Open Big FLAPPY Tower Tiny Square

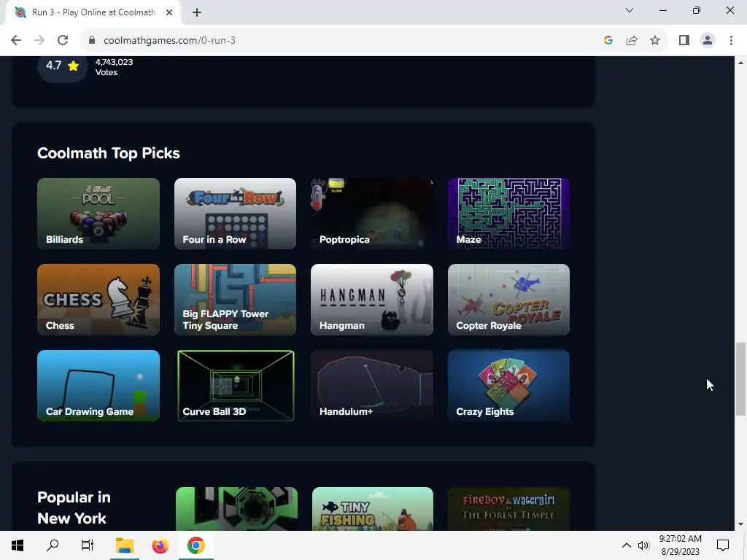click(x=235, y=300)
